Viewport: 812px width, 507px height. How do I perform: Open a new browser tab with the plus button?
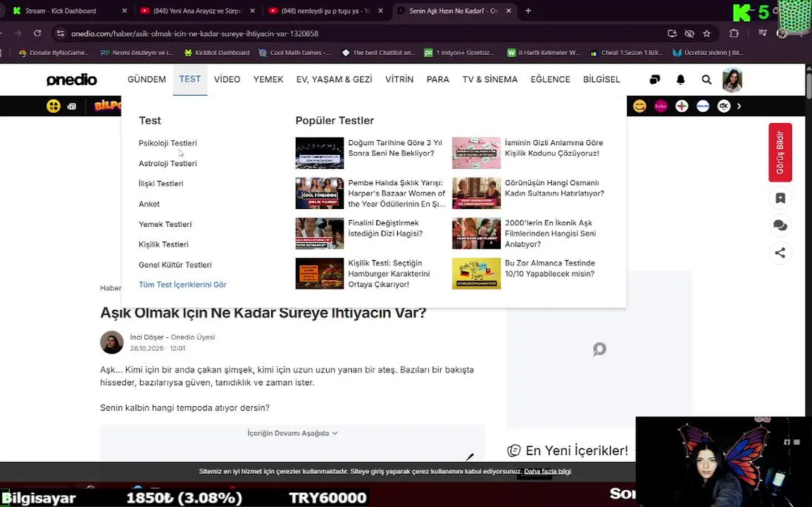(528, 11)
